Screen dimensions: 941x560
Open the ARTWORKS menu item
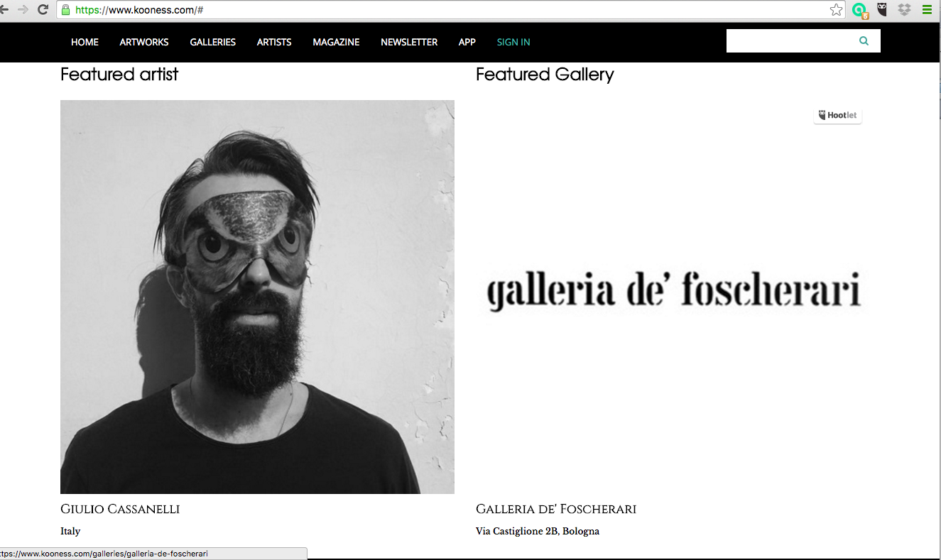coord(144,42)
